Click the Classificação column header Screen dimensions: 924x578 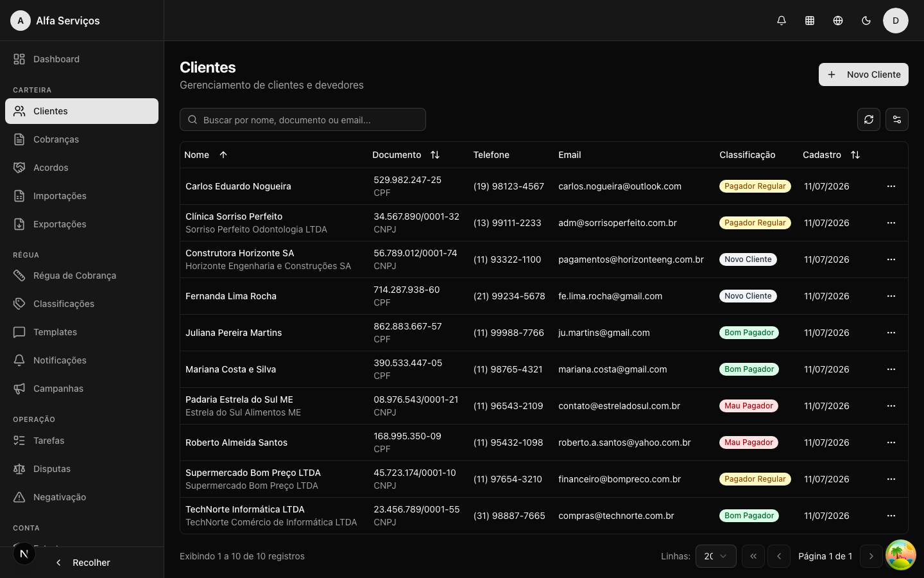point(747,155)
